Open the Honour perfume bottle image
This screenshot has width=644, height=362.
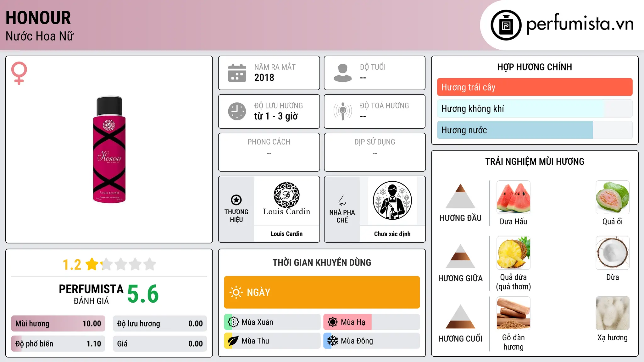click(109, 150)
